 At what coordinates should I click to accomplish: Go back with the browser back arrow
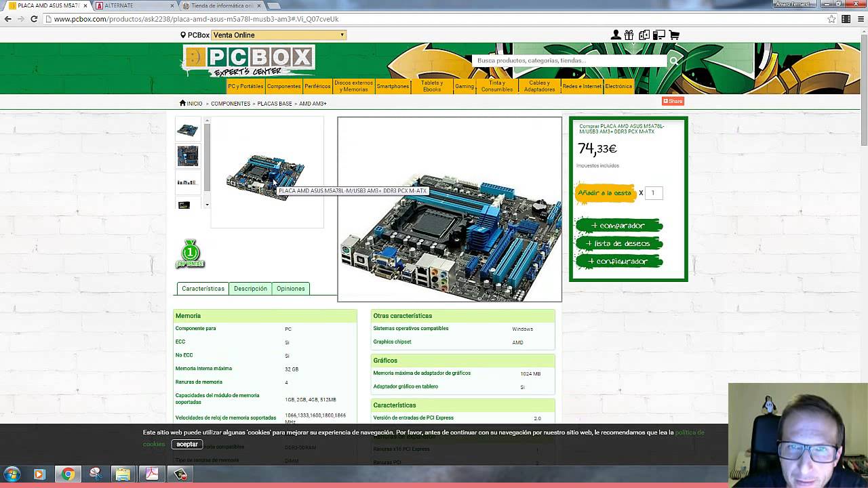point(7,19)
